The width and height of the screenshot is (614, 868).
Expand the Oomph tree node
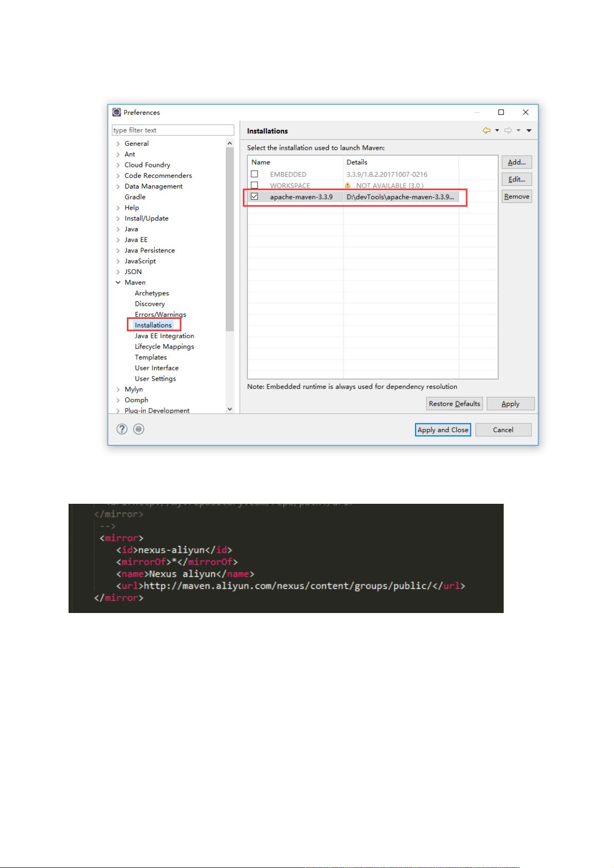(x=118, y=400)
